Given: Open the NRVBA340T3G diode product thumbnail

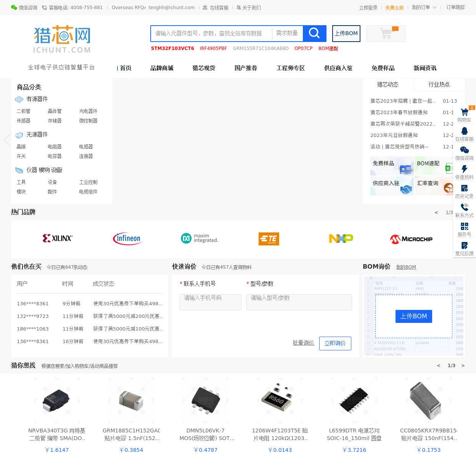Looking at the screenshot, I should click(57, 400).
